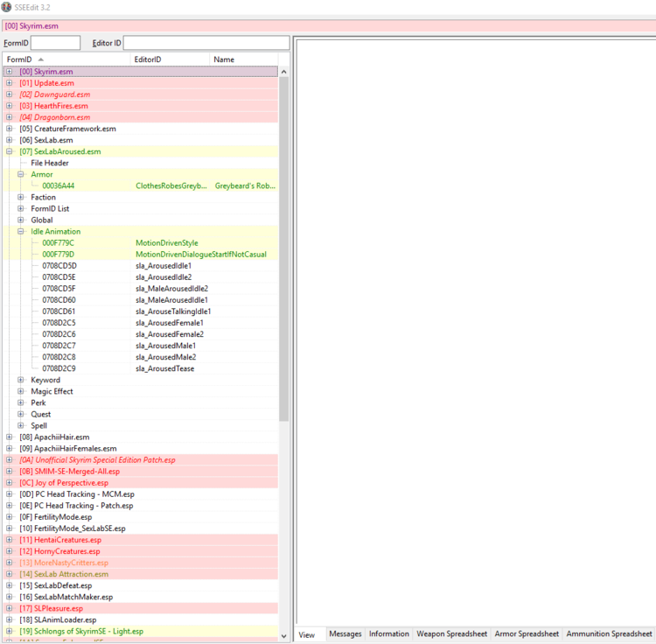Click the tree scrollbar down arrow
The height and width of the screenshot is (644, 656).
pos(283,636)
